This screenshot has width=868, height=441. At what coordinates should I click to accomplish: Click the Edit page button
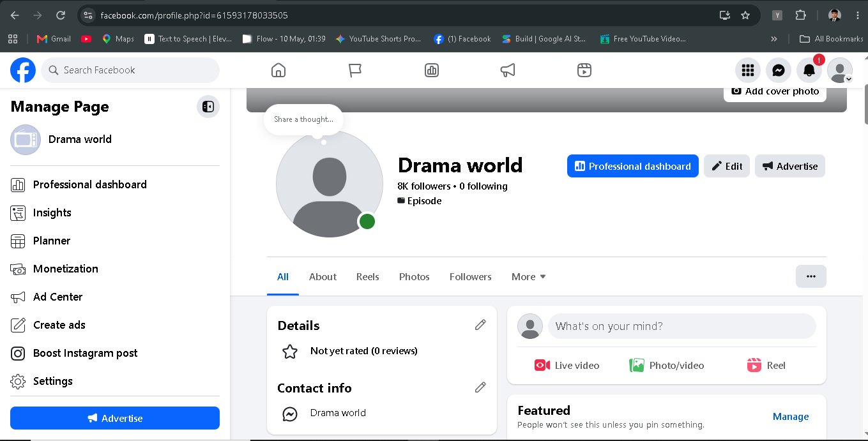[727, 166]
